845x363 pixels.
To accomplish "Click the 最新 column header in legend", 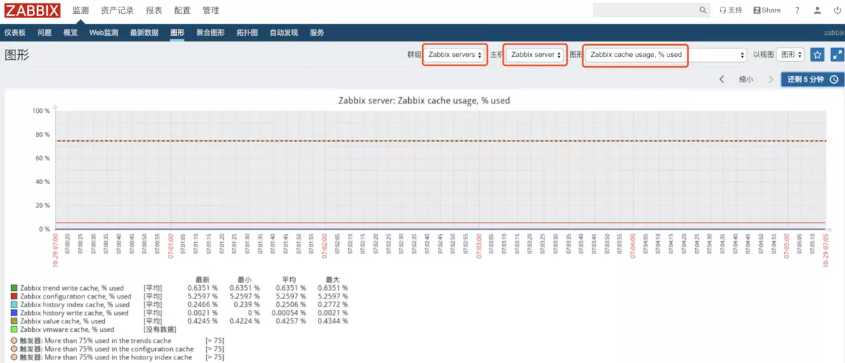I will (202, 280).
